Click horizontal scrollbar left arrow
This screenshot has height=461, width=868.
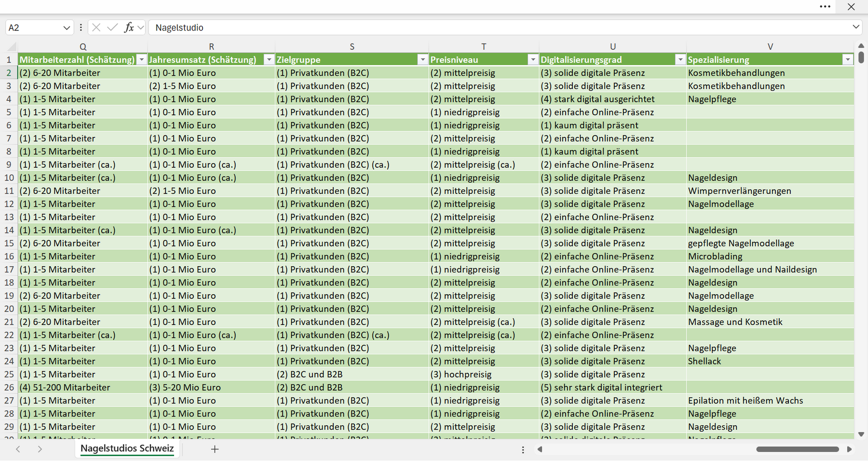[540, 449]
